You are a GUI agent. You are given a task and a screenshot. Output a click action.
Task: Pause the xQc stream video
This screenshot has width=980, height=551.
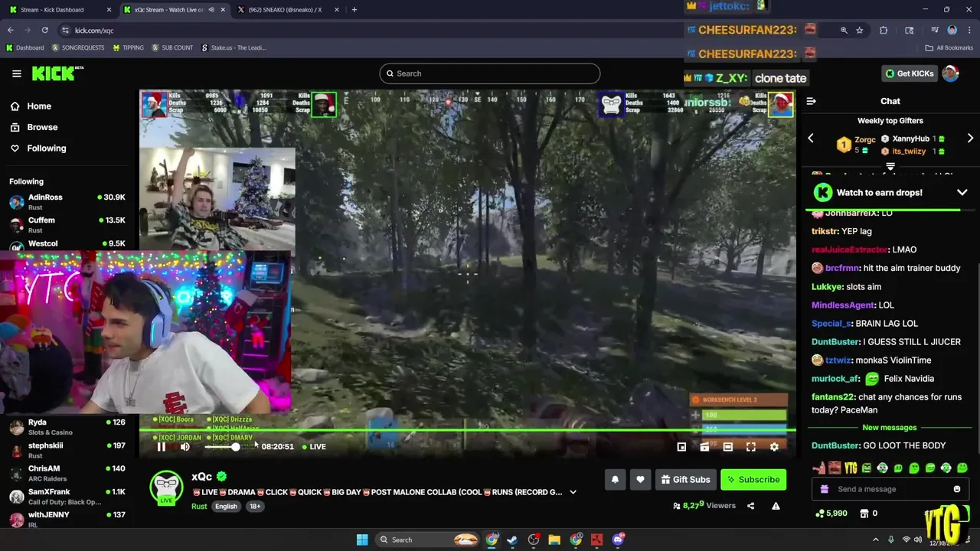click(x=162, y=447)
